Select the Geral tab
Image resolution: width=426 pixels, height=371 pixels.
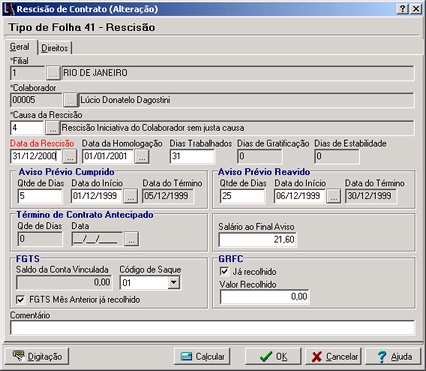[x=20, y=47]
